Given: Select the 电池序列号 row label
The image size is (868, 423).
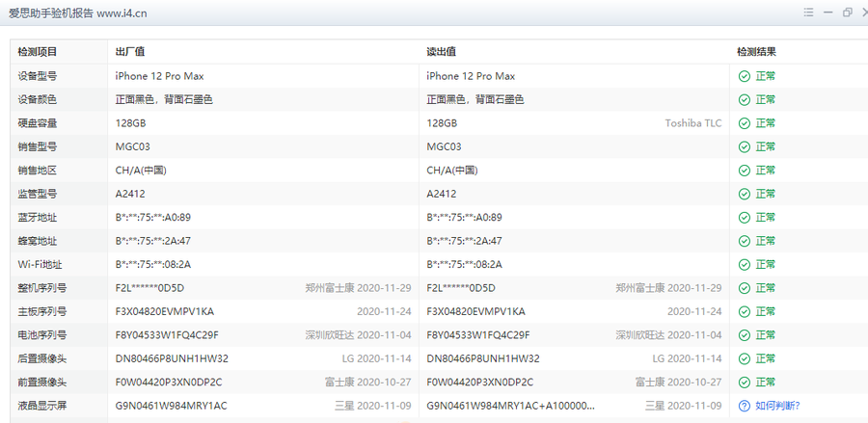Looking at the screenshot, I should coord(42,335).
